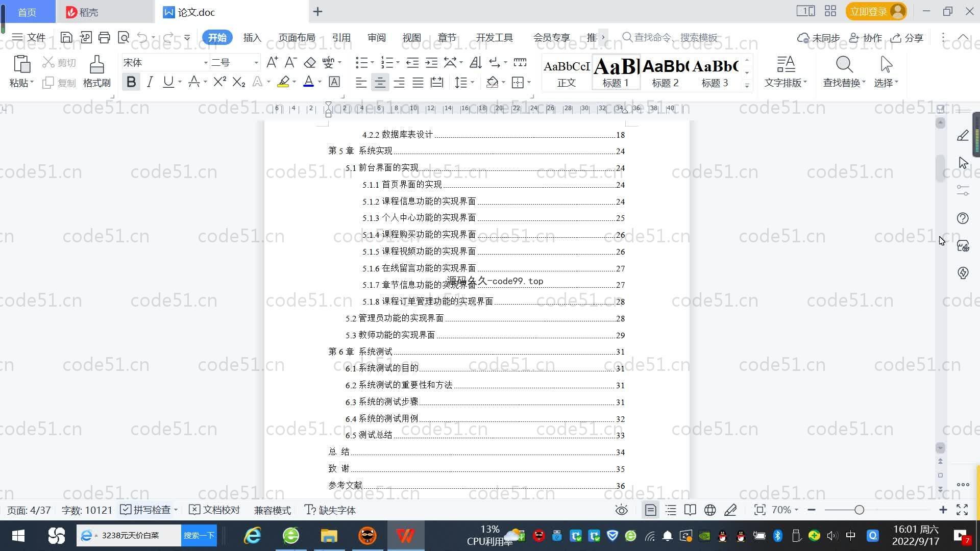Viewport: 980px width, 551px height.
Task: Open the help question-mark sidebar icon
Action: coord(963,218)
